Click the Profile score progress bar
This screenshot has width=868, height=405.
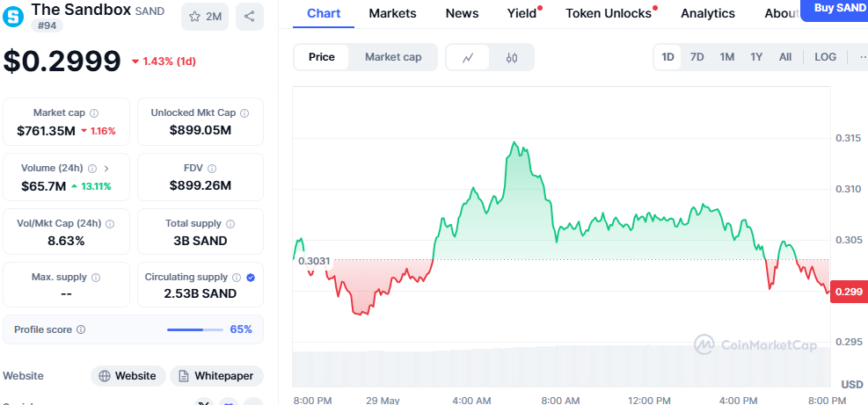click(x=196, y=329)
